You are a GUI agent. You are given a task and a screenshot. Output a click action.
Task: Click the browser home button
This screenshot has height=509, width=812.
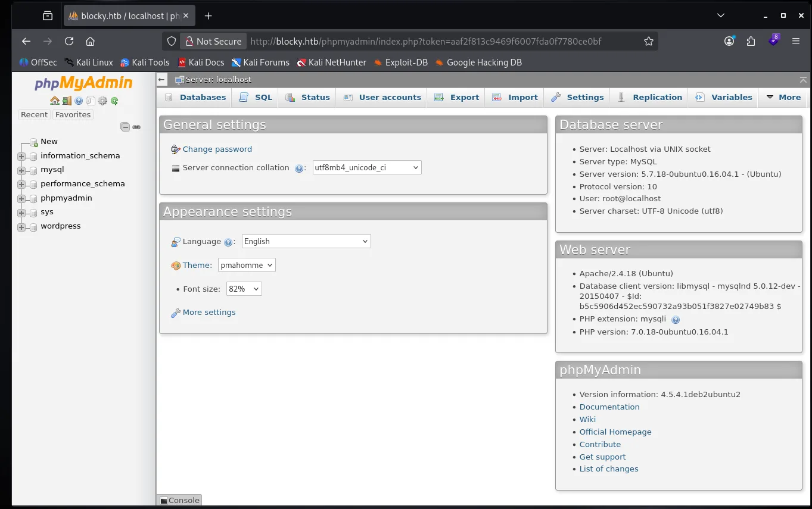(91, 41)
